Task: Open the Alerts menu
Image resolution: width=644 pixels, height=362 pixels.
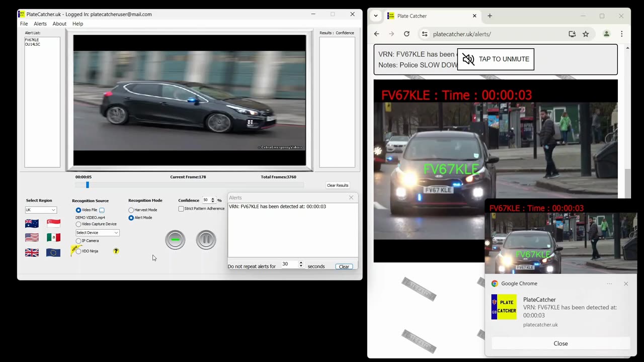Action: (x=40, y=24)
